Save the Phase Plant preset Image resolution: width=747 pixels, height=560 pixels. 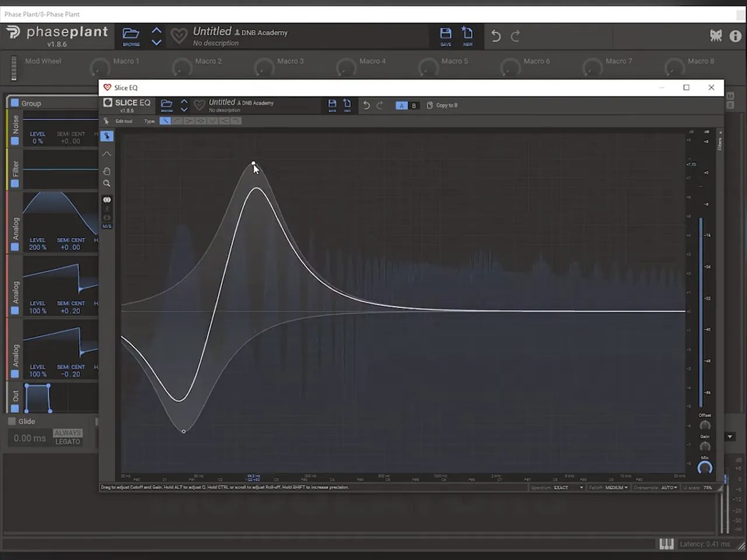pyautogui.click(x=445, y=35)
